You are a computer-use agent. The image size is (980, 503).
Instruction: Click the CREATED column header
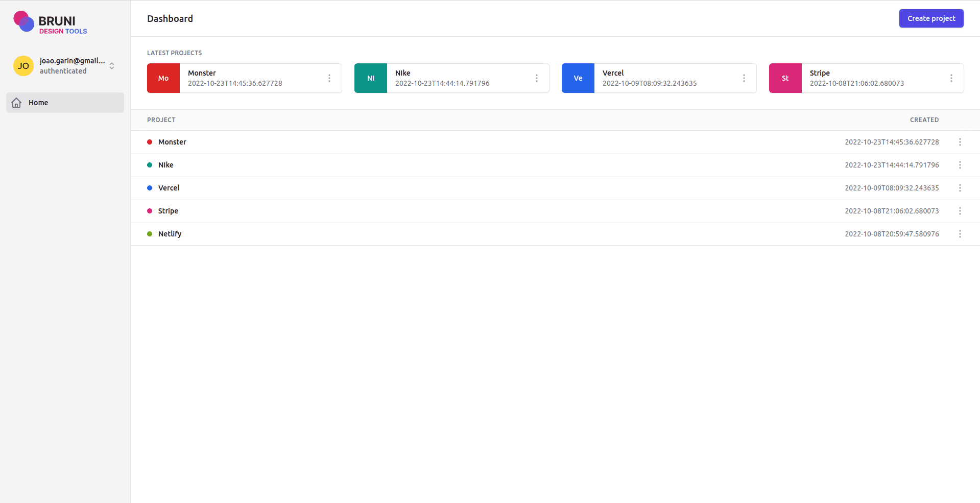(924, 120)
